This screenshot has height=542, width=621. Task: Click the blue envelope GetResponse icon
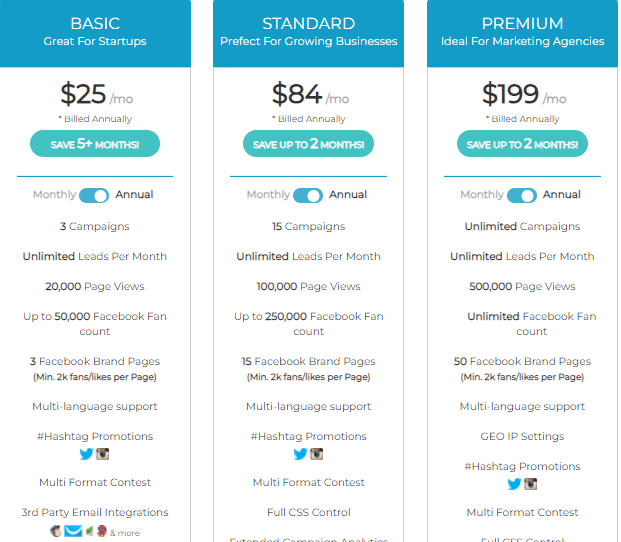tap(73, 531)
